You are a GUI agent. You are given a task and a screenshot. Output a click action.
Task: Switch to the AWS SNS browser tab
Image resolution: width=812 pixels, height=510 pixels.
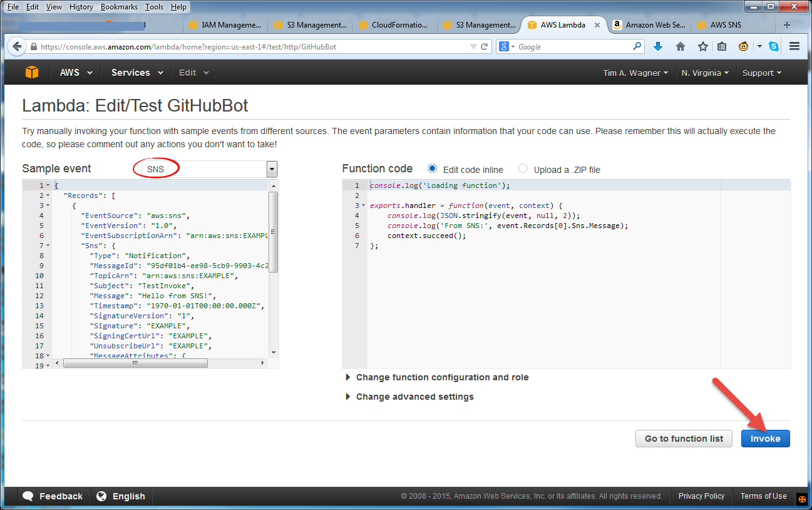[725, 25]
